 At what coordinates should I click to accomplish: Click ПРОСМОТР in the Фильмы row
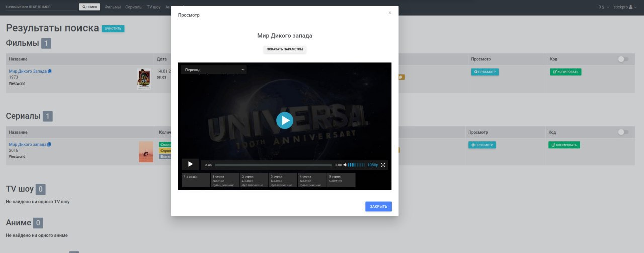pos(485,72)
